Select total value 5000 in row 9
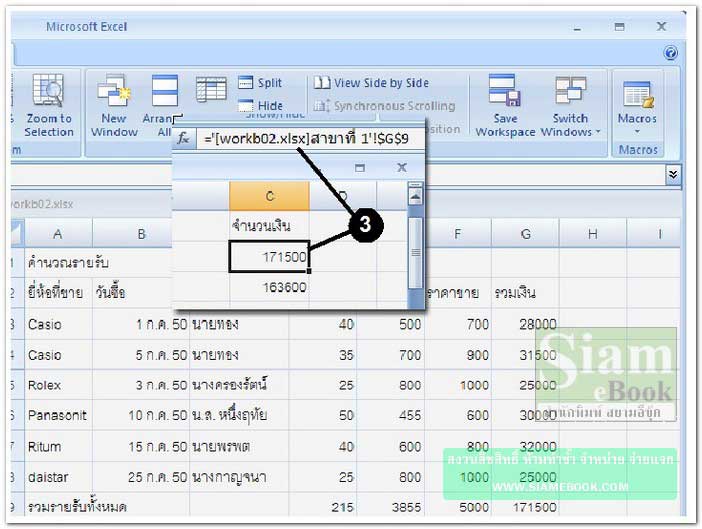The image size is (702, 529). (458, 507)
